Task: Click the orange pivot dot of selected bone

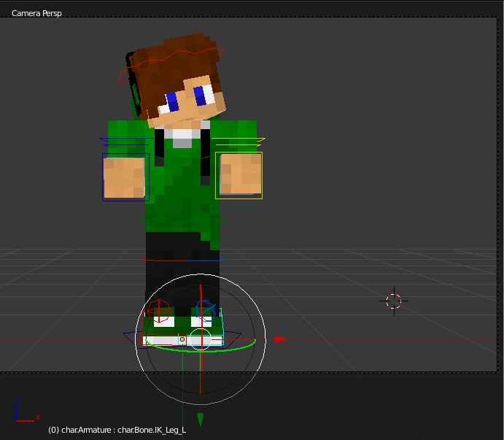Action: 182,339
